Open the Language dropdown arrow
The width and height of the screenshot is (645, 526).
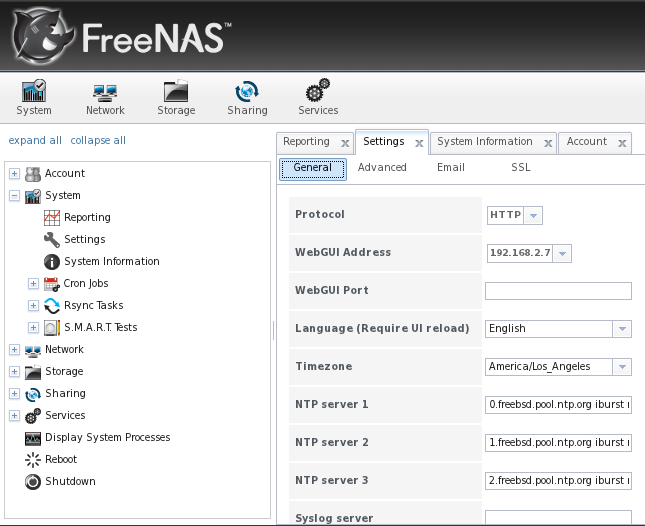coord(622,329)
